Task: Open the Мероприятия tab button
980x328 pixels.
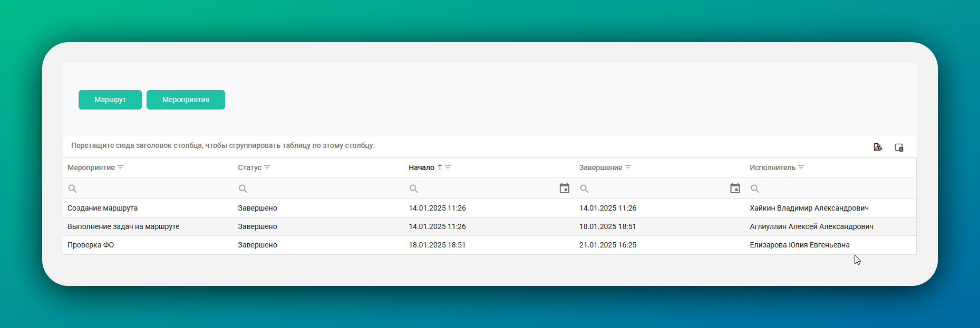Action: point(186,100)
